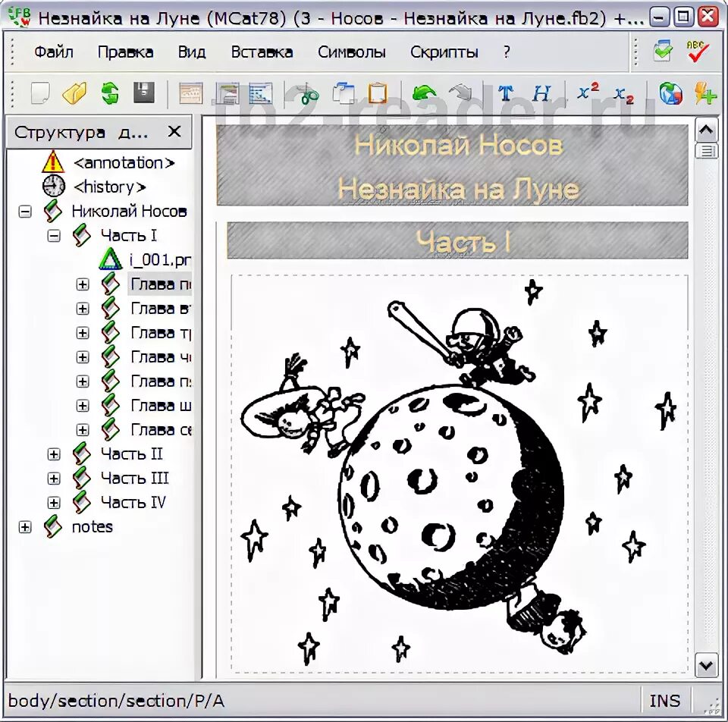Expand the sixth Глава node
The height and width of the screenshot is (722, 728).
pyautogui.click(x=83, y=406)
